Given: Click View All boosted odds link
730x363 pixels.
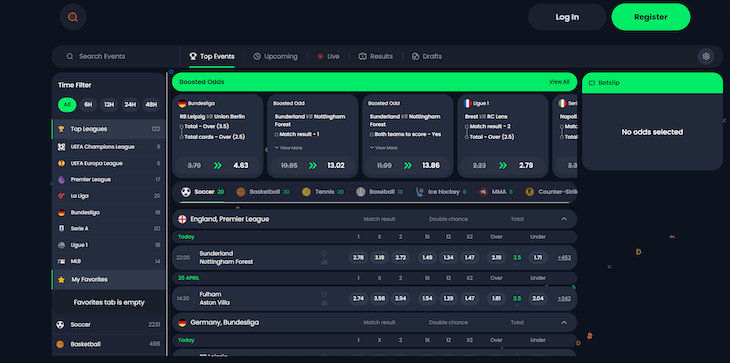Looking at the screenshot, I should [x=559, y=82].
